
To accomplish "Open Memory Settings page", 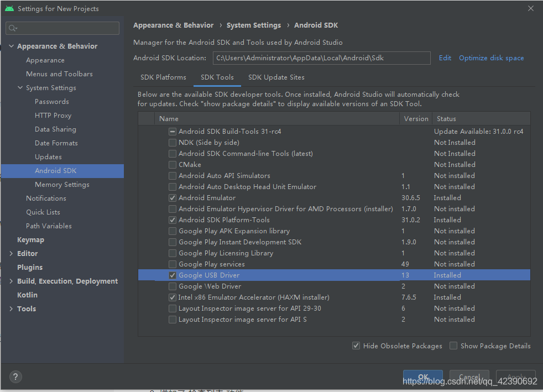I will click(x=62, y=185).
